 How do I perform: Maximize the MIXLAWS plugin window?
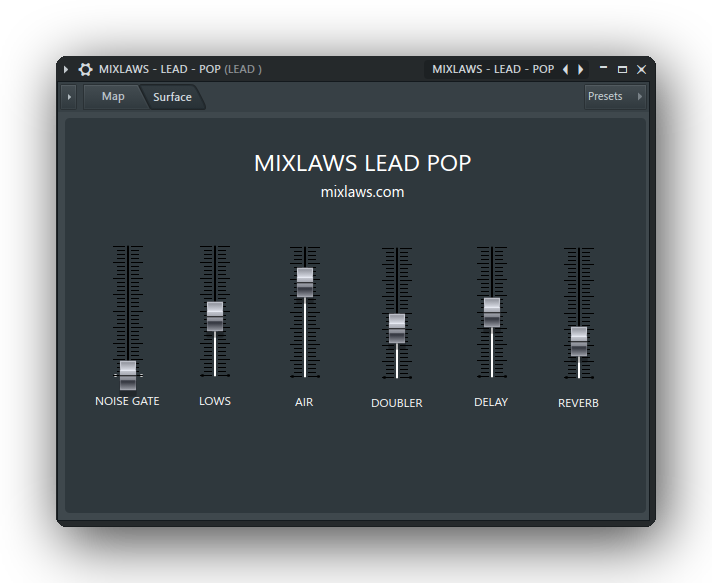click(623, 69)
